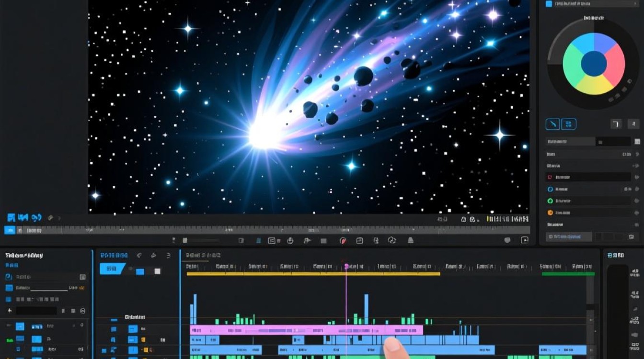
Task: Select the blue brush tool under color wheel
Action: click(552, 124)
